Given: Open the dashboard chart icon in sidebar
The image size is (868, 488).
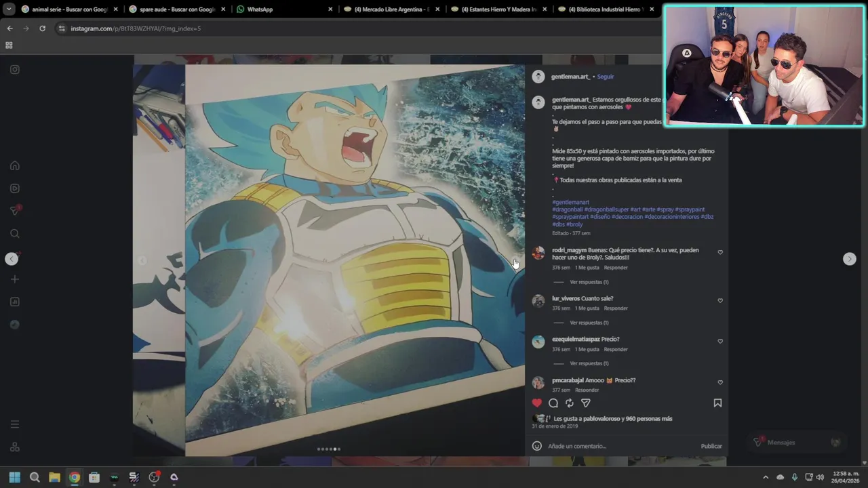Looking at the screenshot, I should tap(14, 302).
